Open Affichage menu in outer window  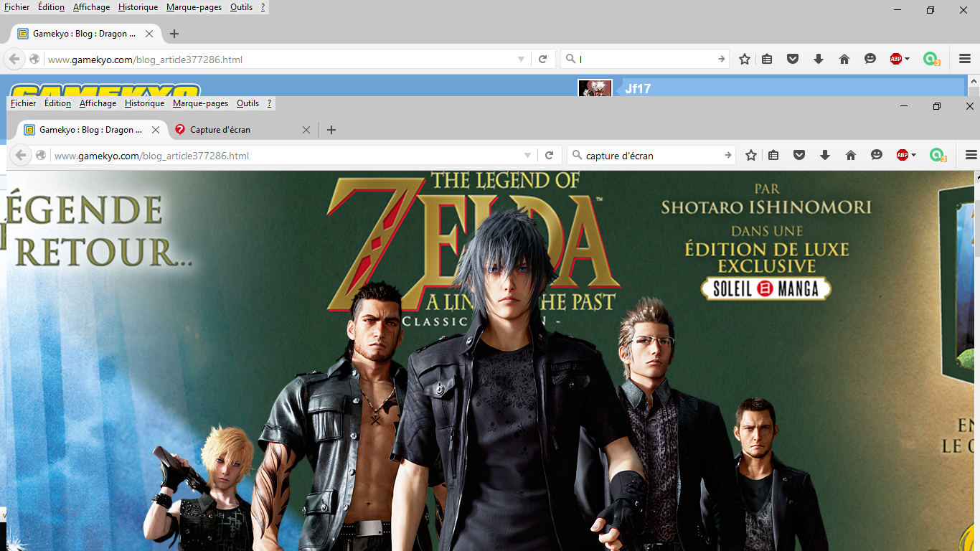(x=92, y=7)
